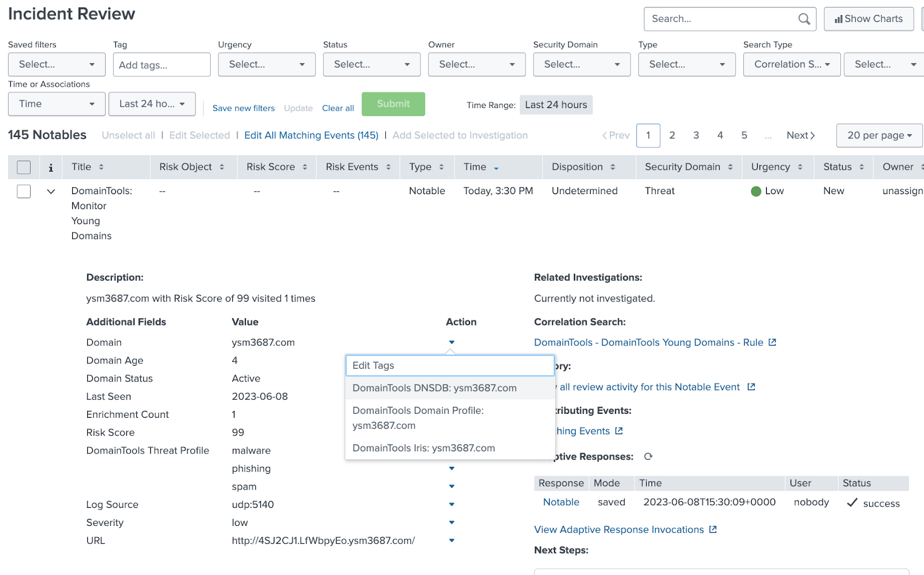The height and width of the screenshot is (575, 924).
Task: Choose DomainTools Iris: ysm3687.com
Action: point(450,448)
